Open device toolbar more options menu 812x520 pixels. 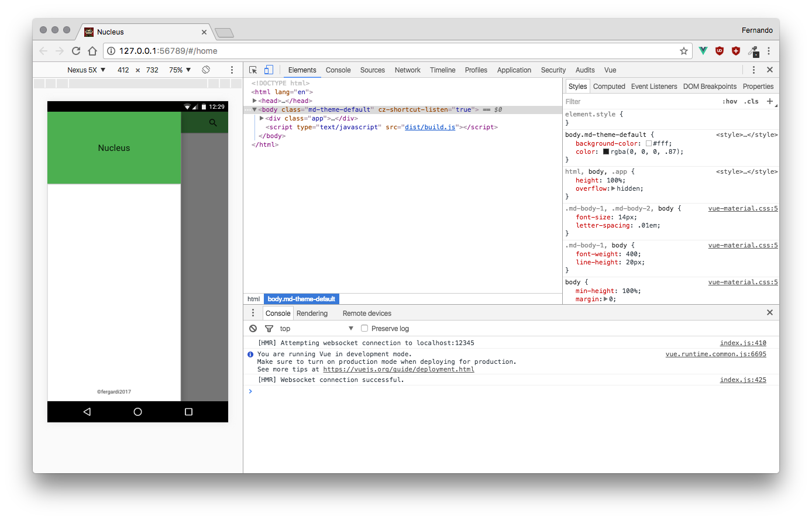click(232, 70)
